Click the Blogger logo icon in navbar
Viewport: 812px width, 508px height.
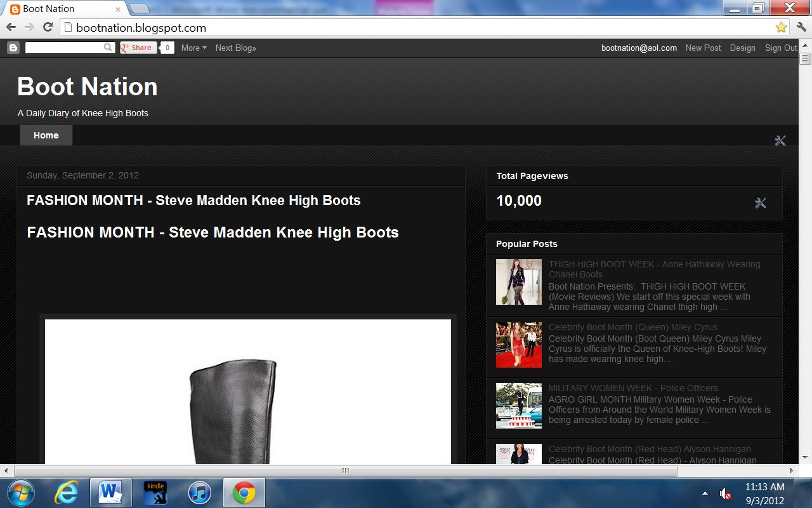(x=13, y=48)
